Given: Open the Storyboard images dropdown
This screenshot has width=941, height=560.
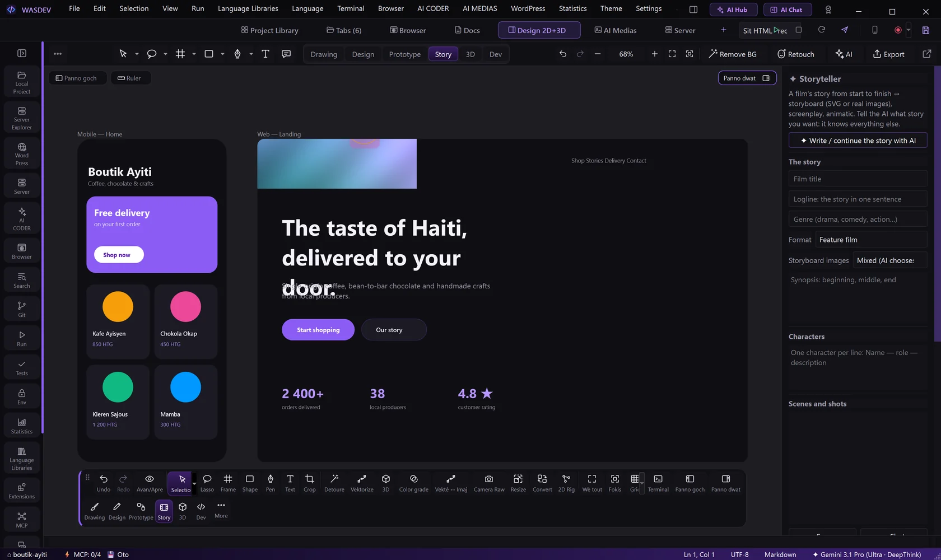Looking at the screenshot, I should [x=889, y=260].
